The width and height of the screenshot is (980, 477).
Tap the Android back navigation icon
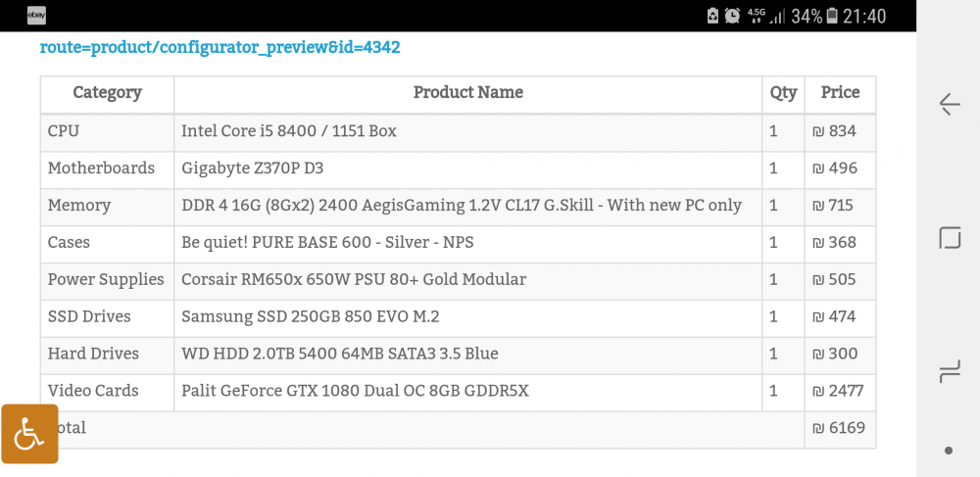(950, 104)
